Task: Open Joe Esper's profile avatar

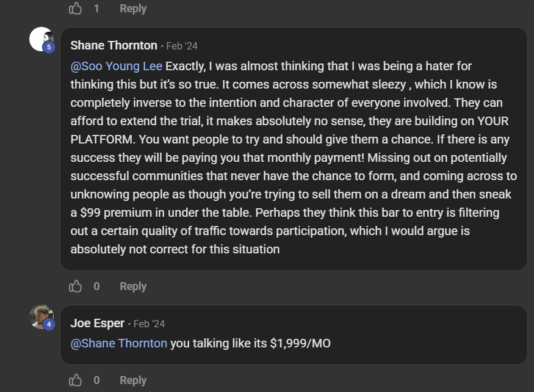Action: [x=40, y=316]
